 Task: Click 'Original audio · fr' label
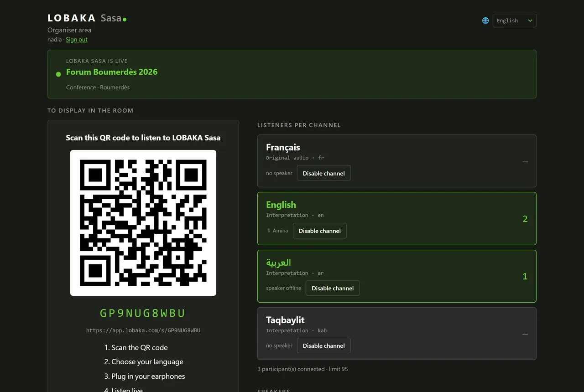tap(295, 158)
